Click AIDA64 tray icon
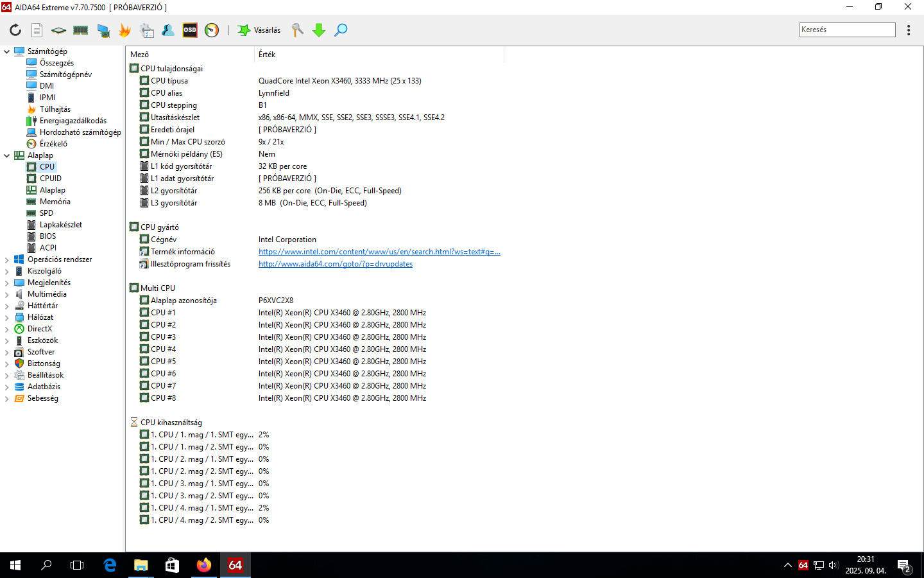The image size is (924, 578). [x=803, y=565]
